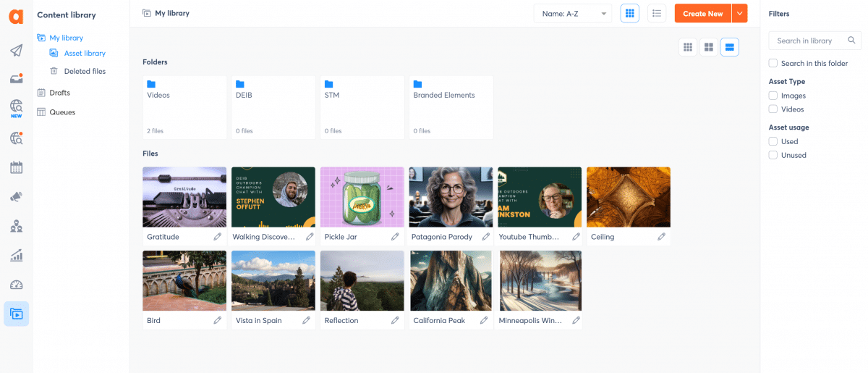Check the Videos asset type filter
This screenshot has width=868, height=373.
[x=773, y=109]
